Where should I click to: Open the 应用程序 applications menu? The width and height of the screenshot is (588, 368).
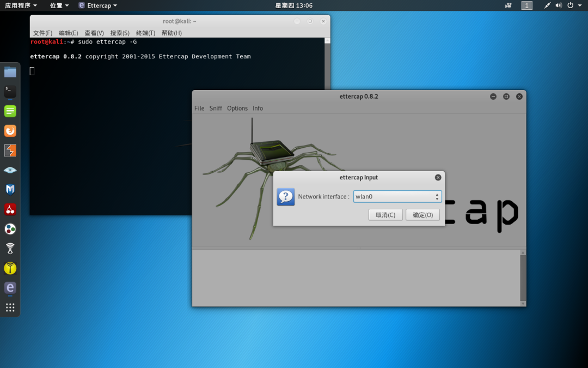coord(21,5)
